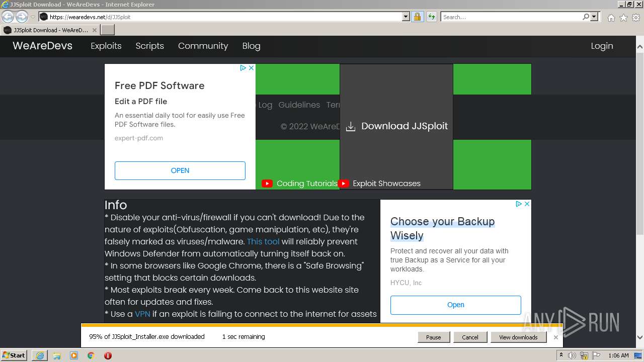Close the JJSploit Download tab
Screen dimensions: 644x362
tap(95, 30)
